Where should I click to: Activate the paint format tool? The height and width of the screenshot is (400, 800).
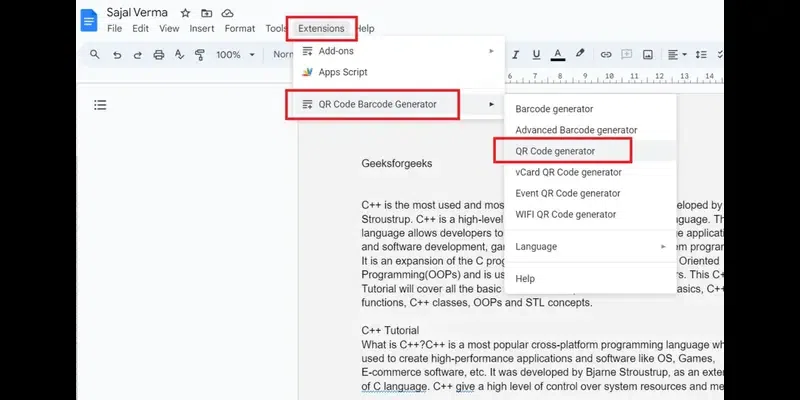pos(200,54)
